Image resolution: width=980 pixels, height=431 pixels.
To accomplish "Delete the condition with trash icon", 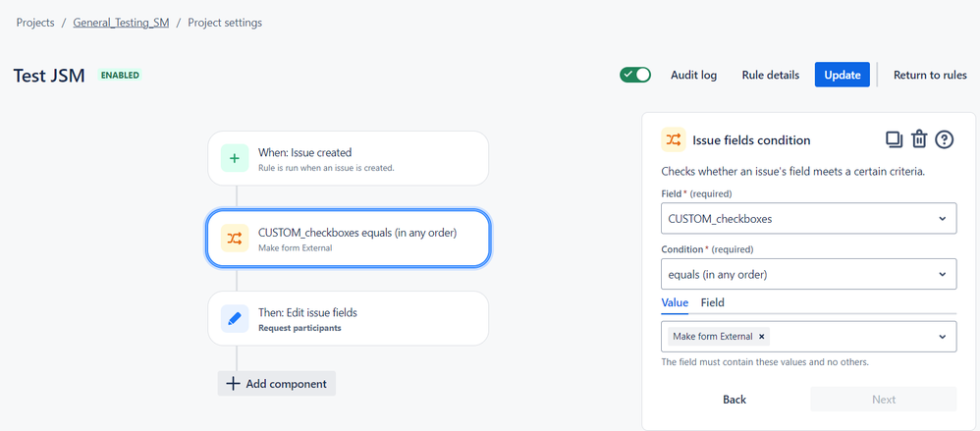I will click(919, 139).
